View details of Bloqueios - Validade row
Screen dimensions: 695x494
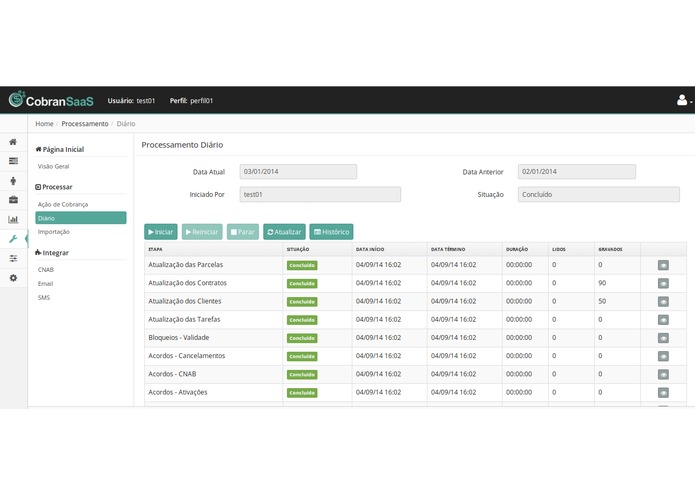click(663, 338)
